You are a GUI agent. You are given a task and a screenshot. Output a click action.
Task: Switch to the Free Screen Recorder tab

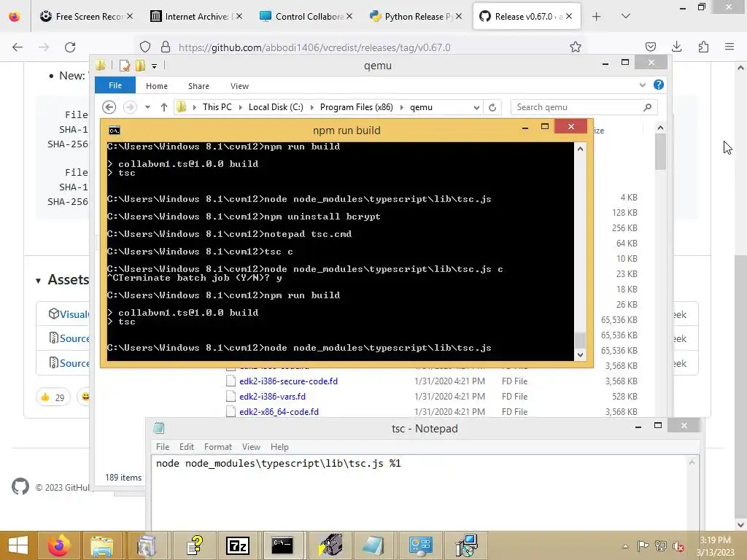87,17
